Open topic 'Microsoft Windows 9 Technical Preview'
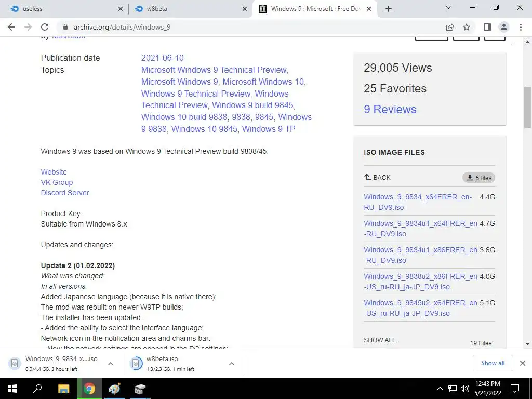The image size is (532, 399). (214, 70)
